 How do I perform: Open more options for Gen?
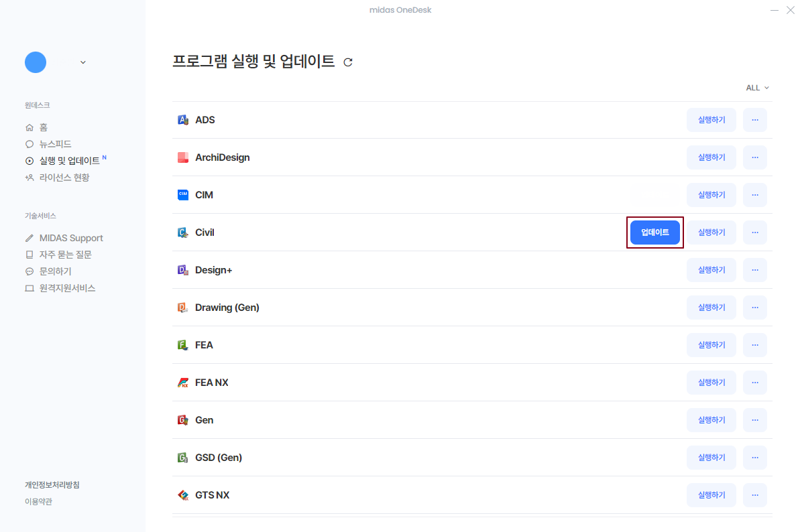coord(755,420)
